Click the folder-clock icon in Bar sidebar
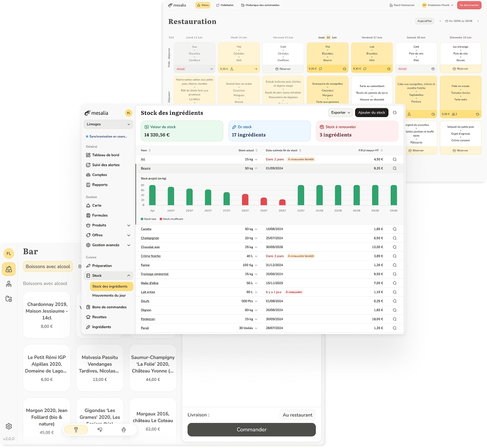 click(8, 299)
